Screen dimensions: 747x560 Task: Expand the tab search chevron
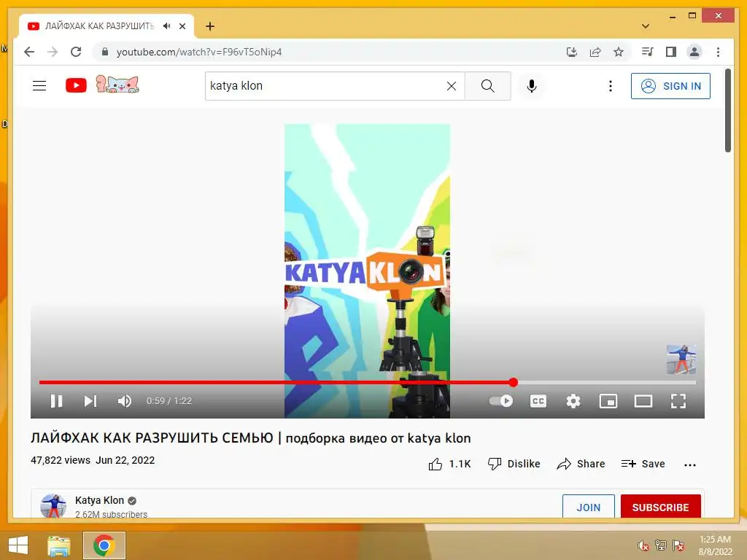[646, 26]
